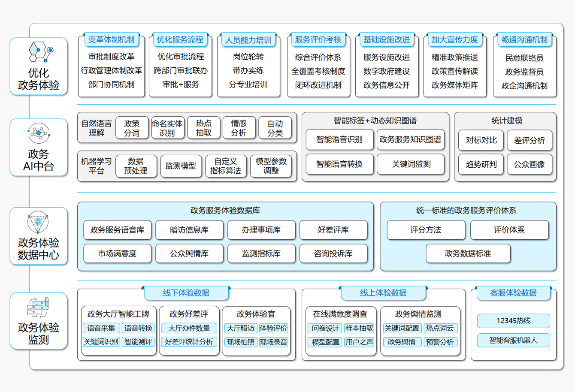Select the 政策分词 box

132,128
